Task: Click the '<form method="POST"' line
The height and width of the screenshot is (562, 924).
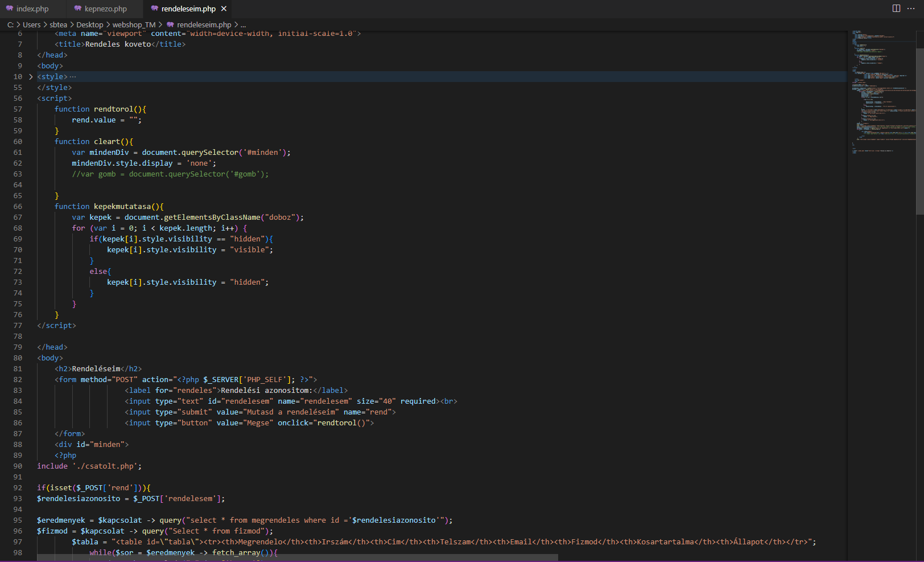Action: tap(185, 380)
